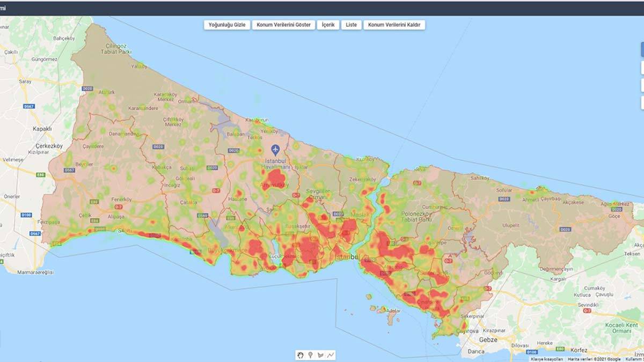Click the İstanbul Havalimanı airport icon
The image size is (644, 362).
point(275,149)
